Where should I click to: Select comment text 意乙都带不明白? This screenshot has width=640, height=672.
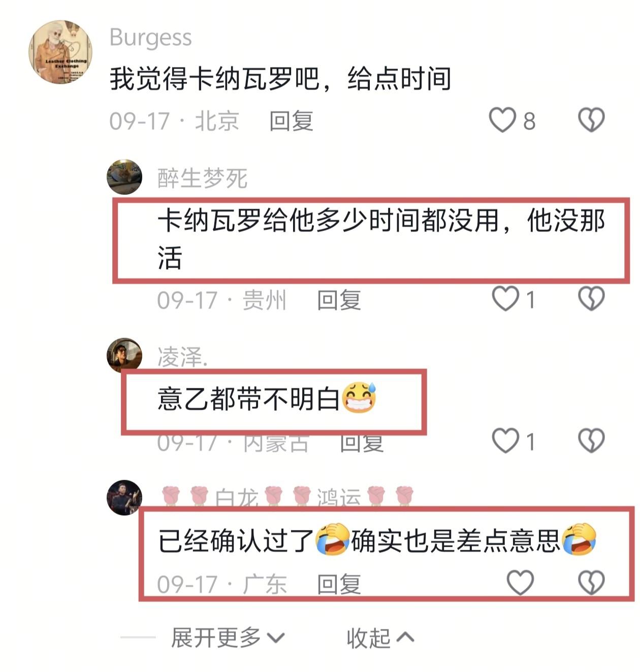click(248, 398)
